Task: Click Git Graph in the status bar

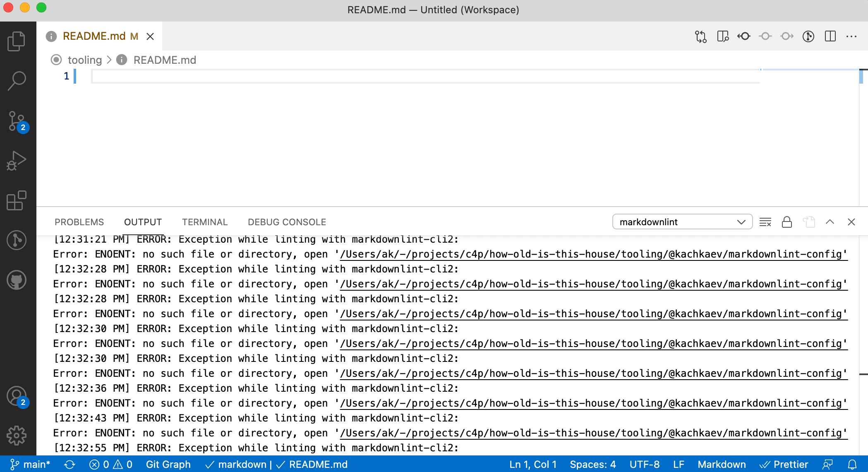Action: (x=168, y=465)
